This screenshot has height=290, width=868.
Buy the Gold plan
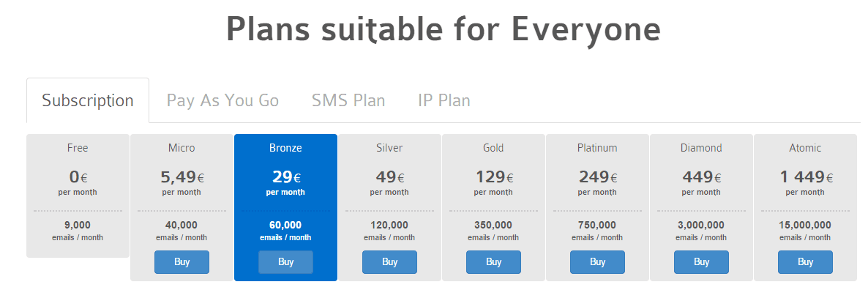[x=493, y=261]
